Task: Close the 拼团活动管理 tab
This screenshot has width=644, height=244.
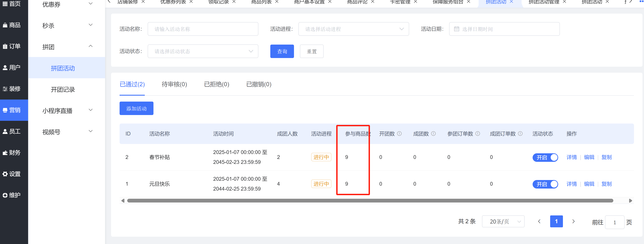Action: (x=564, y=2)
